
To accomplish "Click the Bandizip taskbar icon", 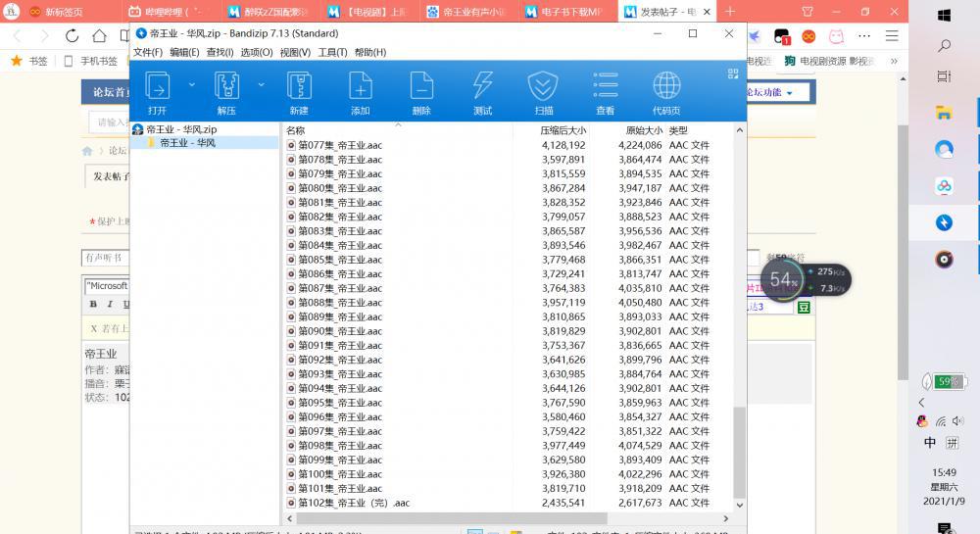I will (944, 222).
